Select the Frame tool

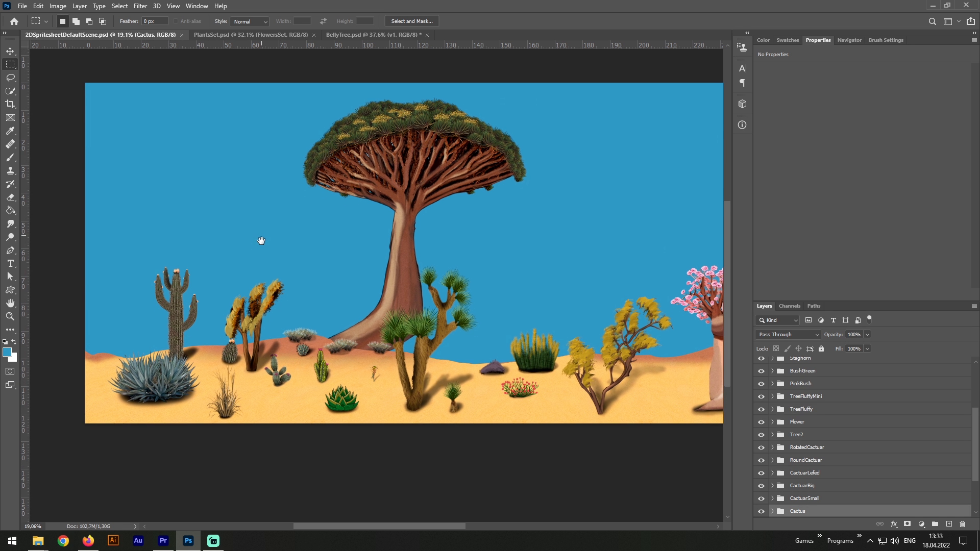point(10,117)
